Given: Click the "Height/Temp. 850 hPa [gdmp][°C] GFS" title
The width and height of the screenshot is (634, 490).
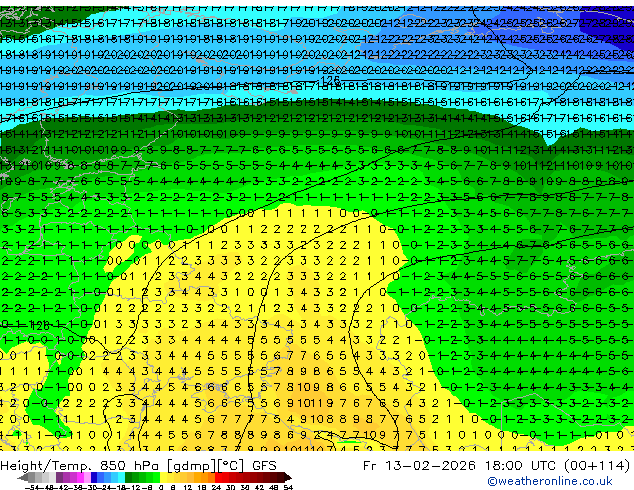Looking at the screenshot, I should (138, 466).
